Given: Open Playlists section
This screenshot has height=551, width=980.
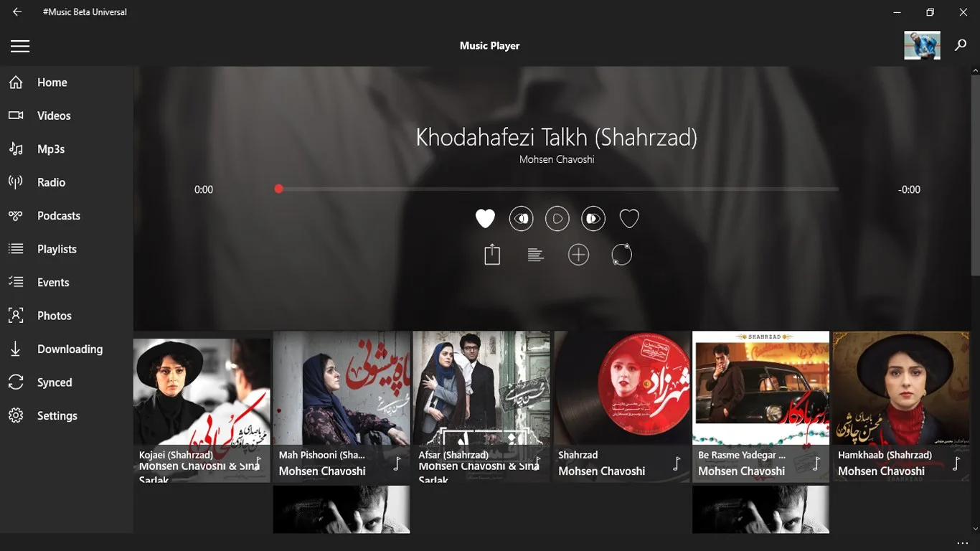Looking at the screenshot, I should [57, 249].
